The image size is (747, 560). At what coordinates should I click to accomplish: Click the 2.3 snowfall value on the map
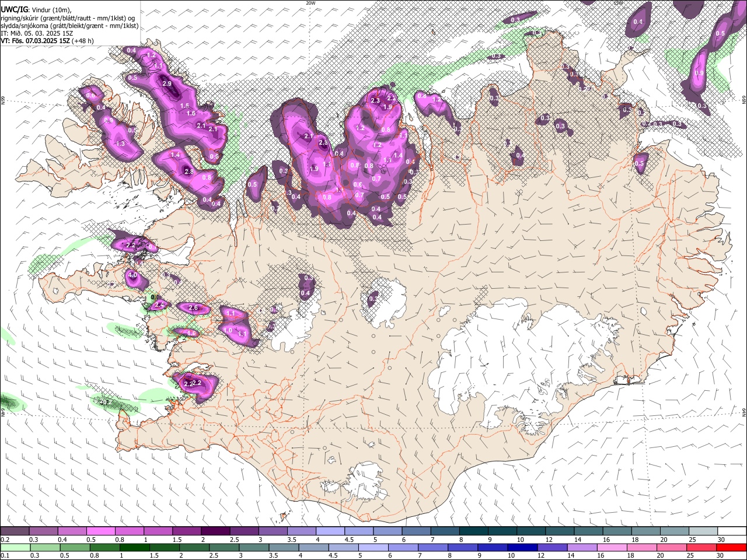tap(375, 100)
